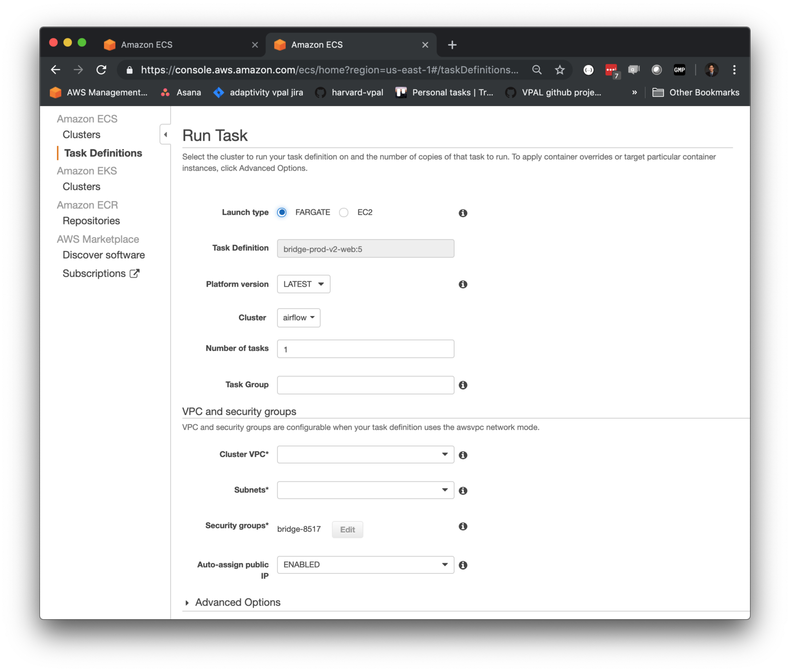Open the Cluster VPC dropdown
The height and width of the screenshot is (672, 790).
click(366, 454)
